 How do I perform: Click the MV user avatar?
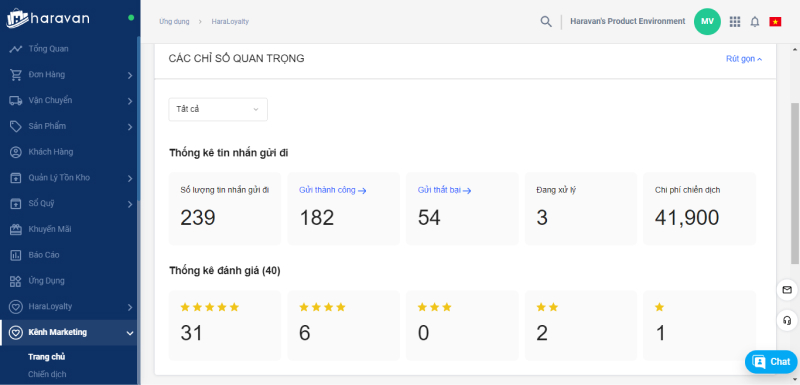tap(707, 21)
